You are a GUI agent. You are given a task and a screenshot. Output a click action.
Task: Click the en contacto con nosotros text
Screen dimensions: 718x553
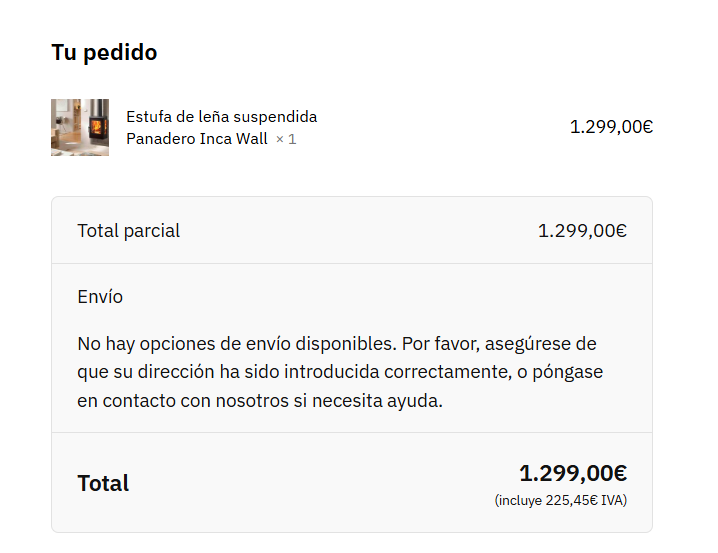183,401
